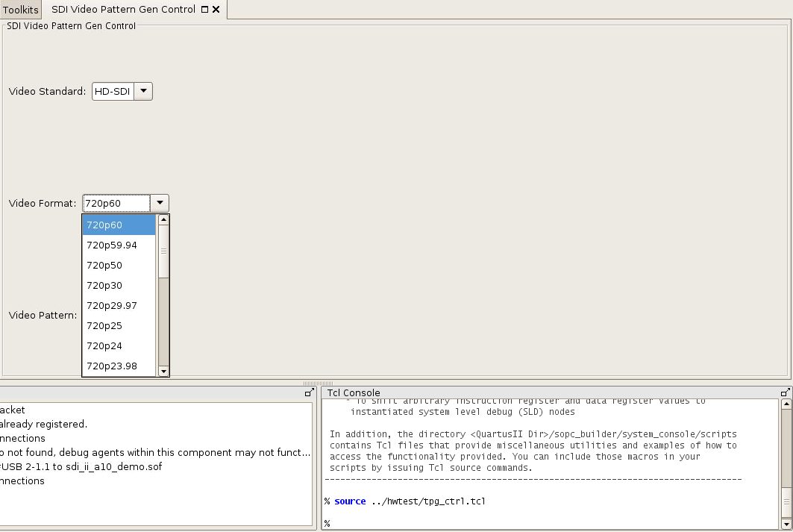Collapse the Video Format dropdown arrow
The image size is (793, 532).
coord(160,203)
